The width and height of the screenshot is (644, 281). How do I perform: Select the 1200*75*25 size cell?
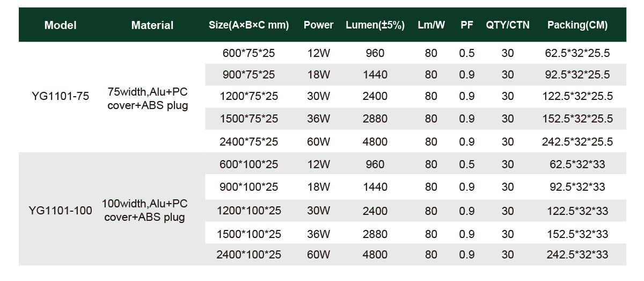[x=248, y=97]
